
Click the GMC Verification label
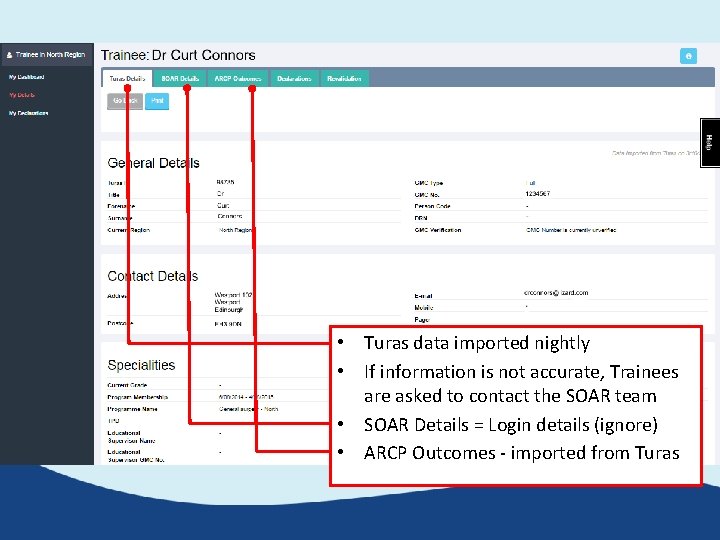point(438,230)
